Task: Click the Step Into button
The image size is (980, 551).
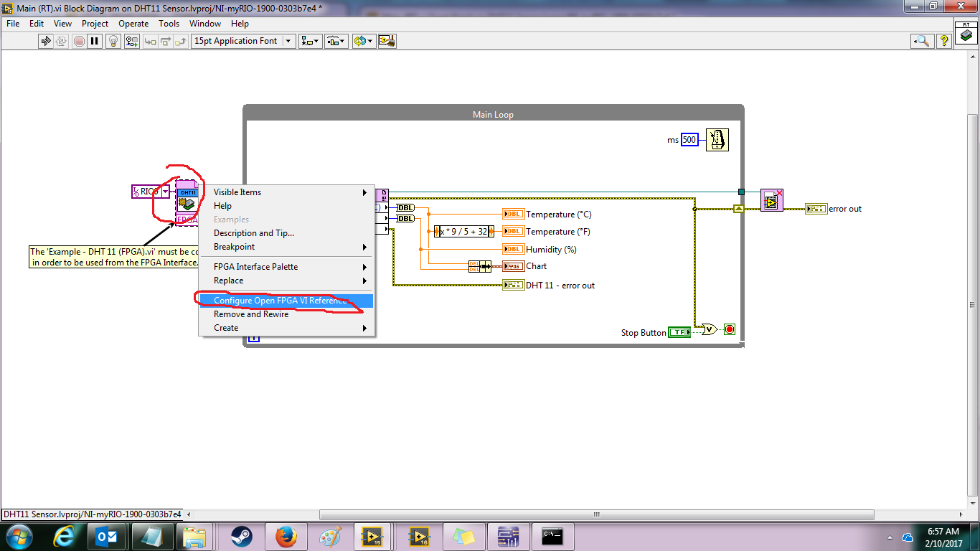Action: (150, 41)
